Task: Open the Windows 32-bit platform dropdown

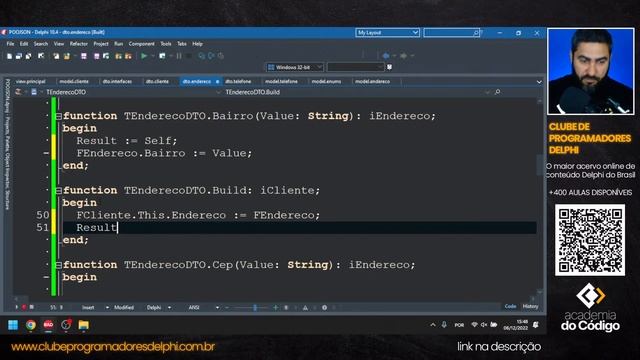Action: pos(295,67)
